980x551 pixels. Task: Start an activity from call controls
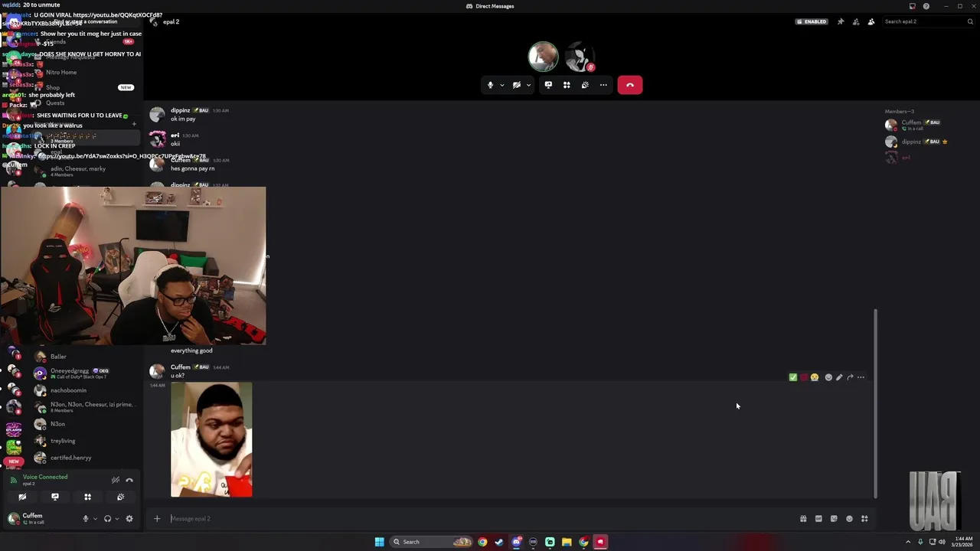click(567, 85)
